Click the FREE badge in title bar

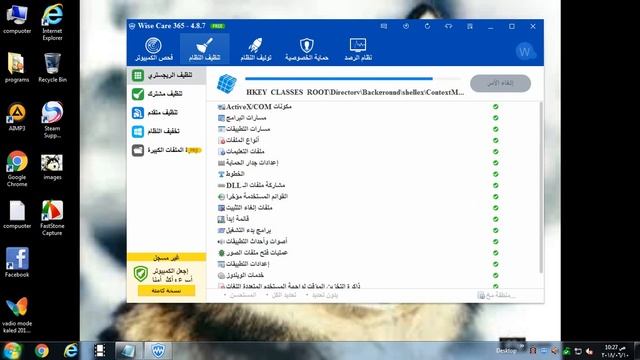[218, 26]
